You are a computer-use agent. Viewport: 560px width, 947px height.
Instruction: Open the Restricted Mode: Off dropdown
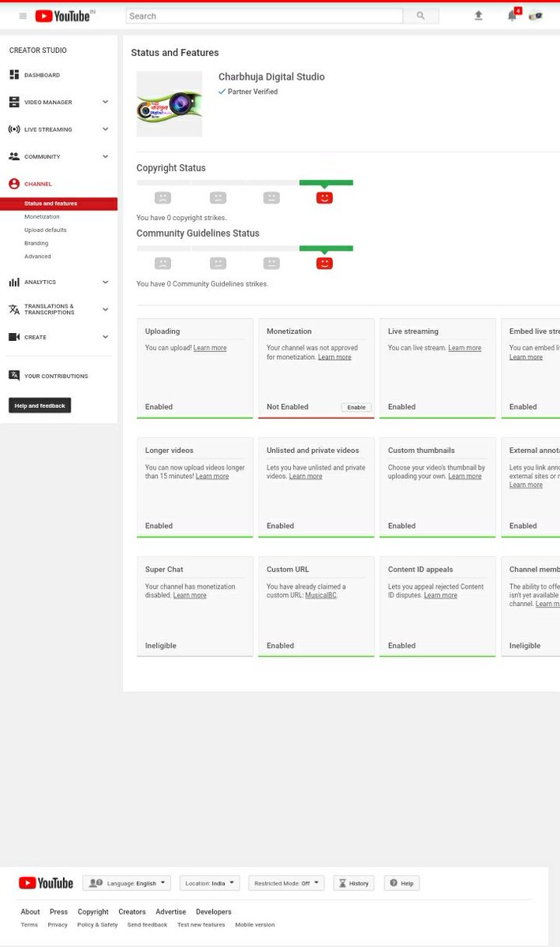tap(286, 883)
